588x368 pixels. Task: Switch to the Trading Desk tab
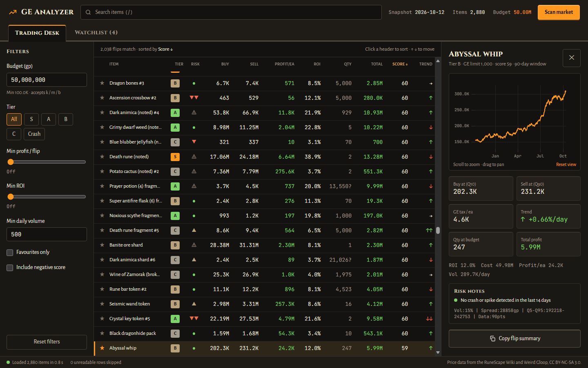[x=37, y=33]
